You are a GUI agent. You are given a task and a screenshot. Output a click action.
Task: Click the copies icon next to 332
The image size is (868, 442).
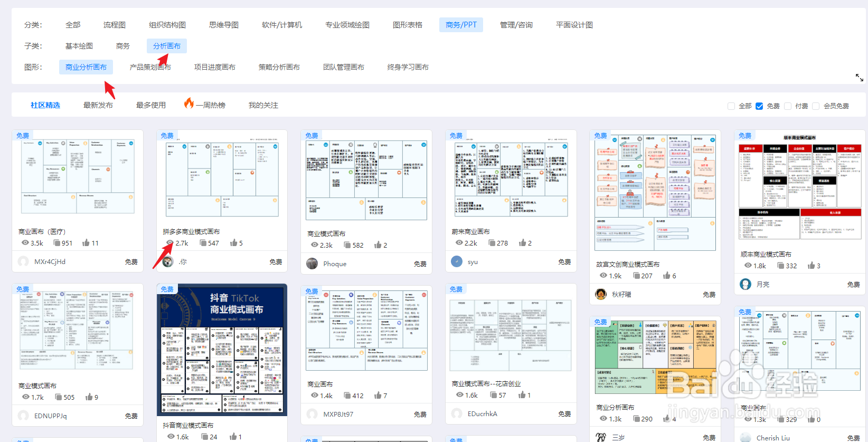781,266
